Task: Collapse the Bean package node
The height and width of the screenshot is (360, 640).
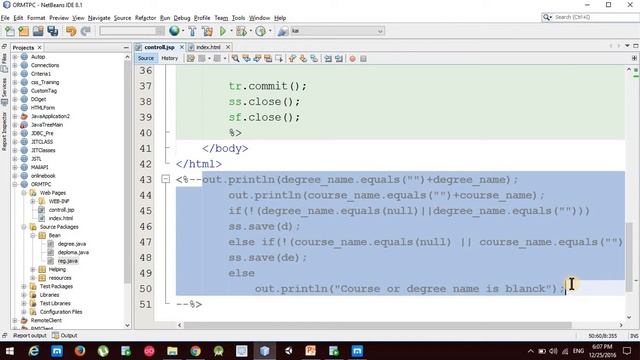Action: 33,236
